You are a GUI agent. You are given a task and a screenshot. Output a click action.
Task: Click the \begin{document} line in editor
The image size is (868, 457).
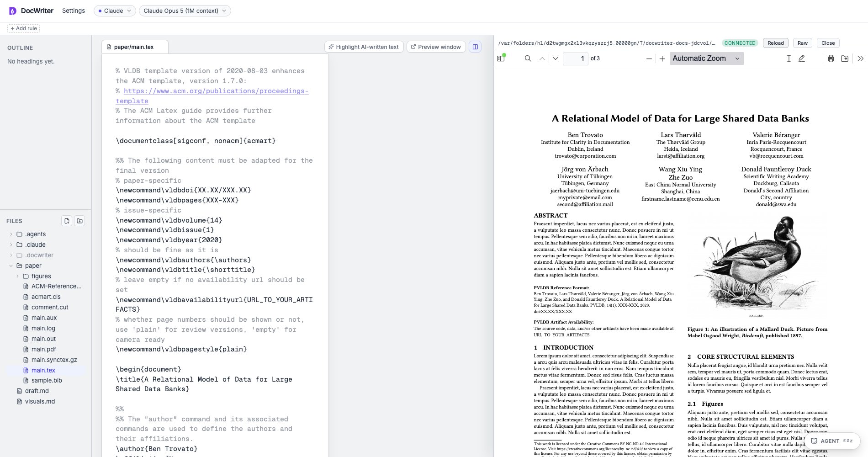[x=148, y=369]
